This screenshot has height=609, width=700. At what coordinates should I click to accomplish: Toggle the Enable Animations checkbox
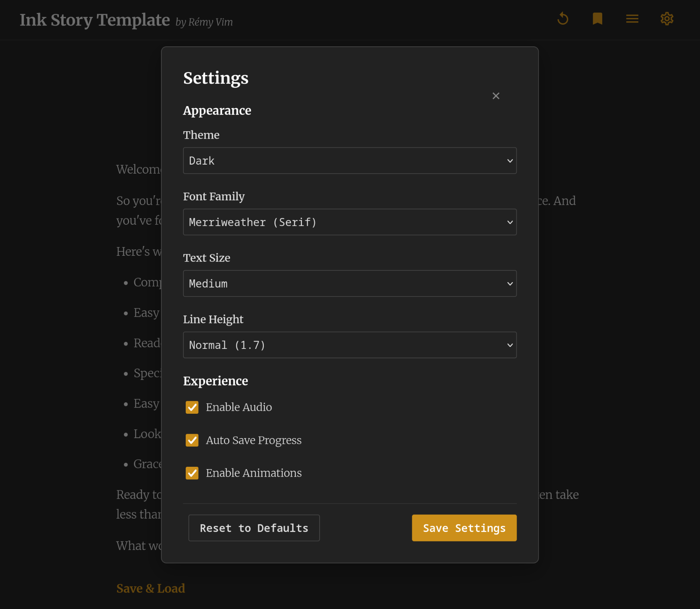pyautogui.click(x=192, y=473)
